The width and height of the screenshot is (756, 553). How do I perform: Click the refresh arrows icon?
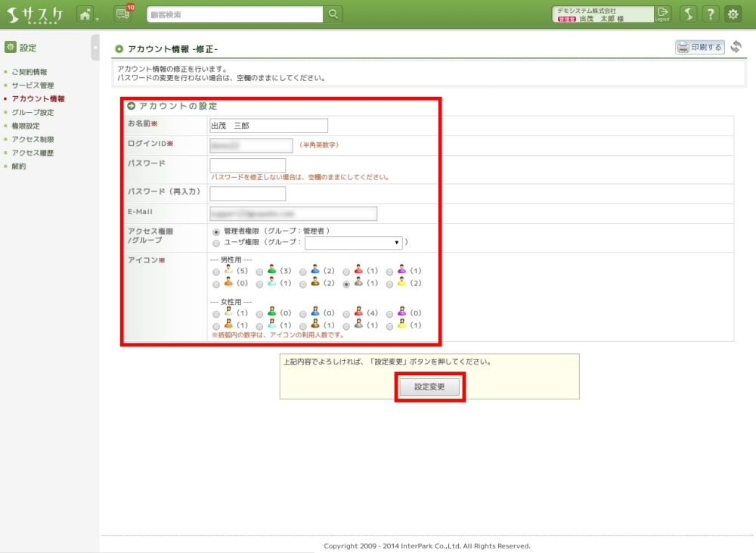(x=736, y=47)
